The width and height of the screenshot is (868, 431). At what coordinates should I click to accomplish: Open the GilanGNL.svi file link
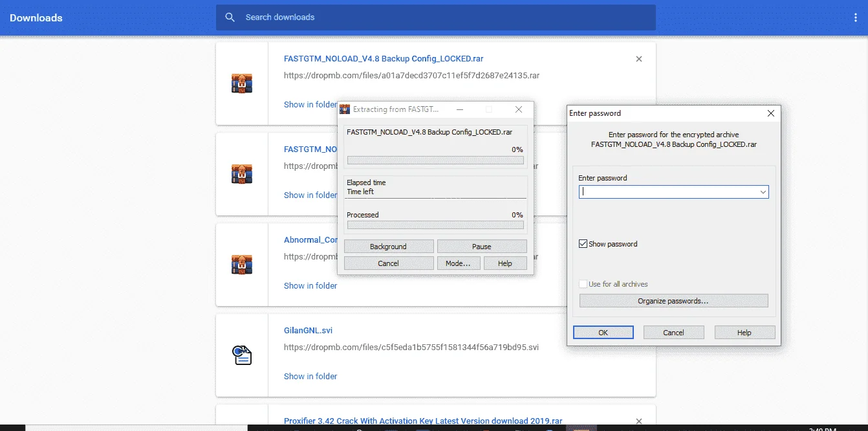point(308,331)
